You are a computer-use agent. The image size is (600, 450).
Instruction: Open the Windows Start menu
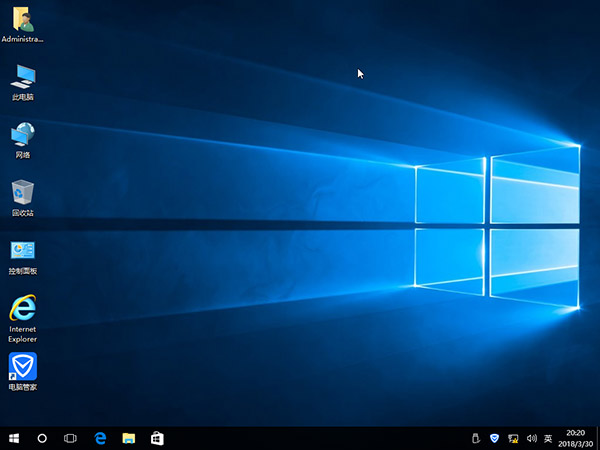[14, 438]
